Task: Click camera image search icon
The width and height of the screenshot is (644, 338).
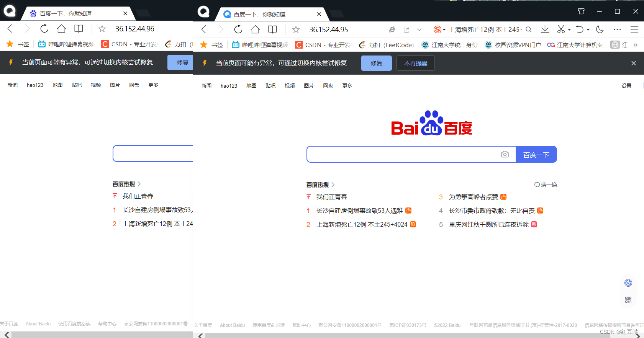Action: pos(505,154)
